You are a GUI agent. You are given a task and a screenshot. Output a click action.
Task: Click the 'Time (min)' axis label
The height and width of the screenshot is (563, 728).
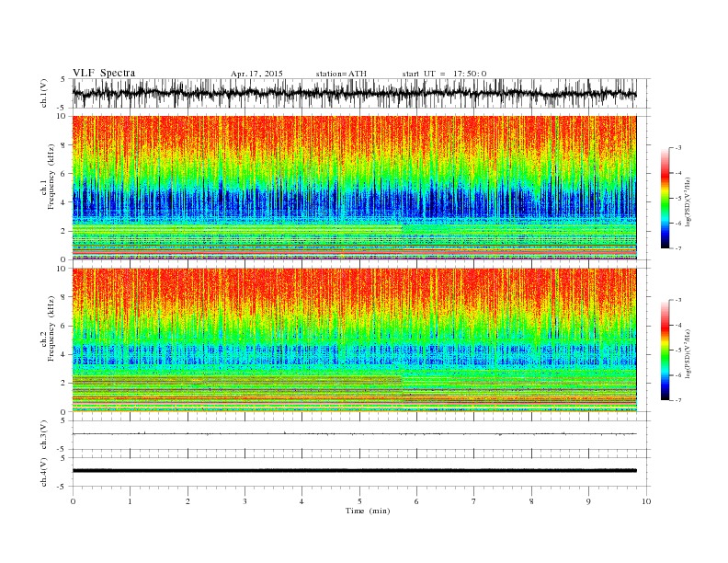368,511
